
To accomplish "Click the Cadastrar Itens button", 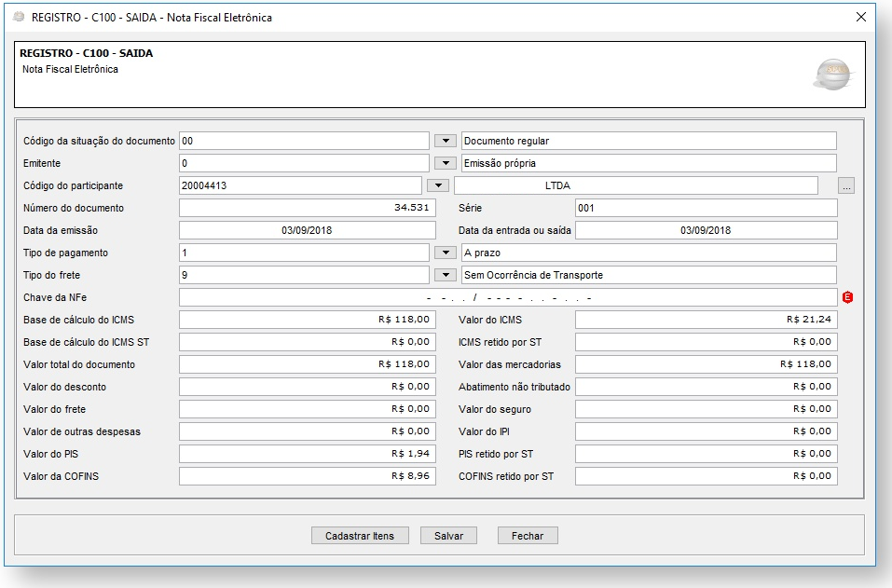I will [360, 536].
